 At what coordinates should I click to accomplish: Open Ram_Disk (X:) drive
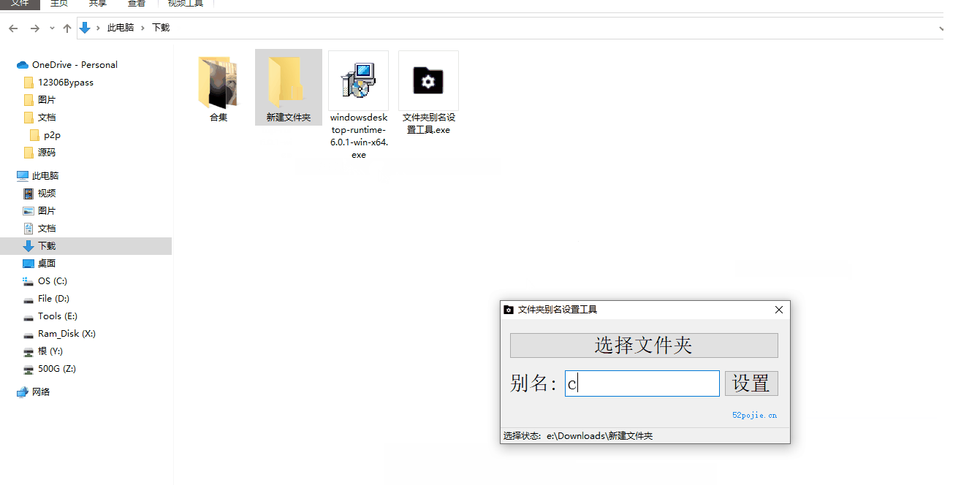point(66,334)
